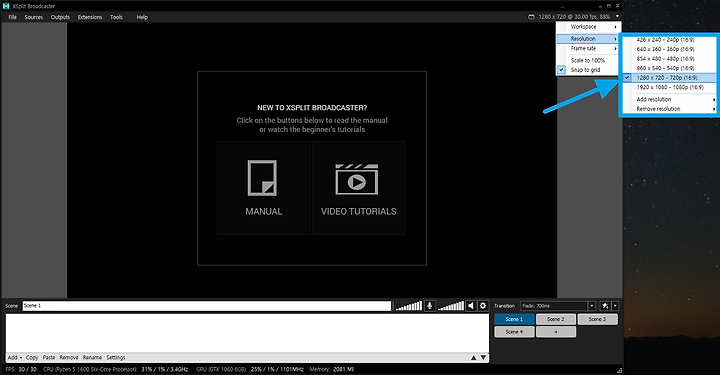
Task: Open the resolution and fps dropdown arrow
Action: pyautogui.click(x=617, y=17)
